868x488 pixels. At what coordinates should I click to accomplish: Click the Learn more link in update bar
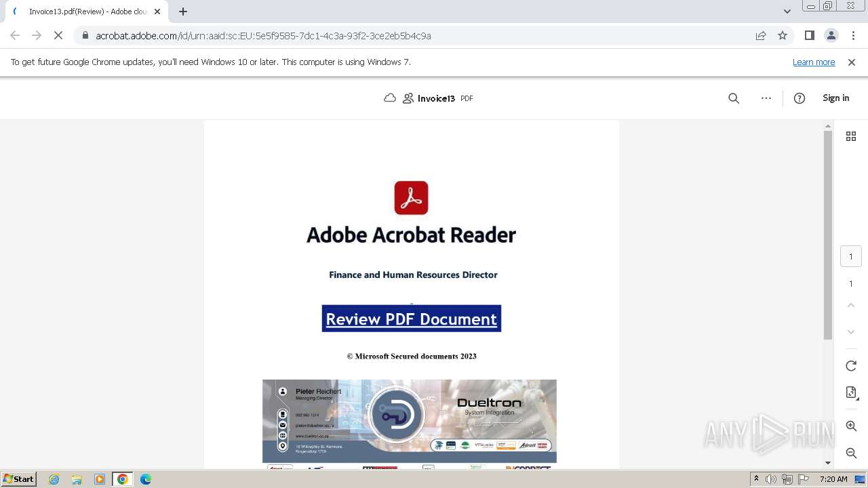[x=814, y=62]
